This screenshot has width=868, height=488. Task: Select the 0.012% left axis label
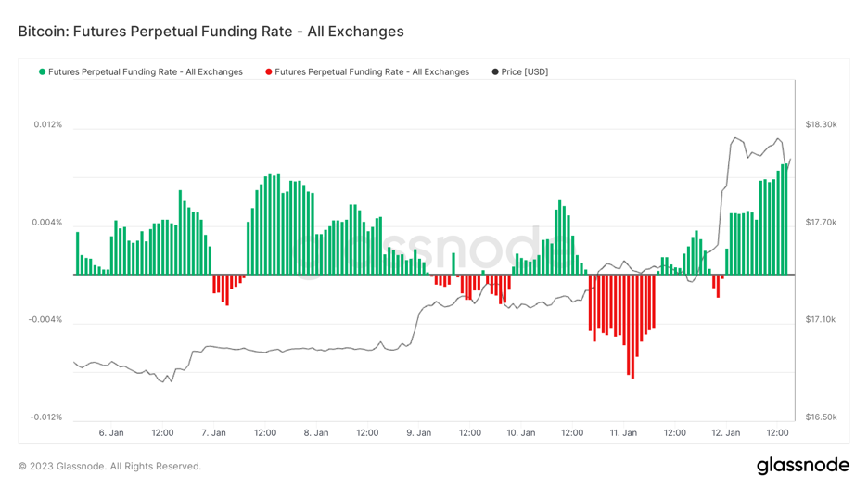(48, 124)
